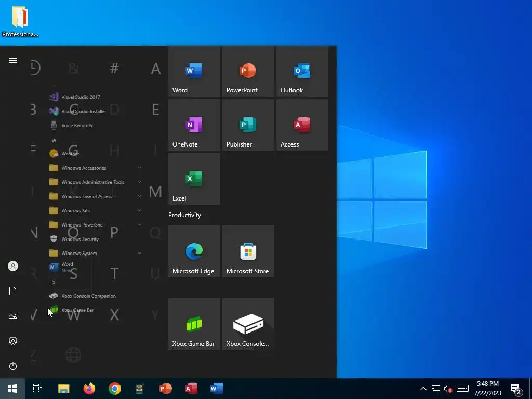Screen dimensions: 532x399
Task: Expand the Windows System folder
Action: coord(95,253)
